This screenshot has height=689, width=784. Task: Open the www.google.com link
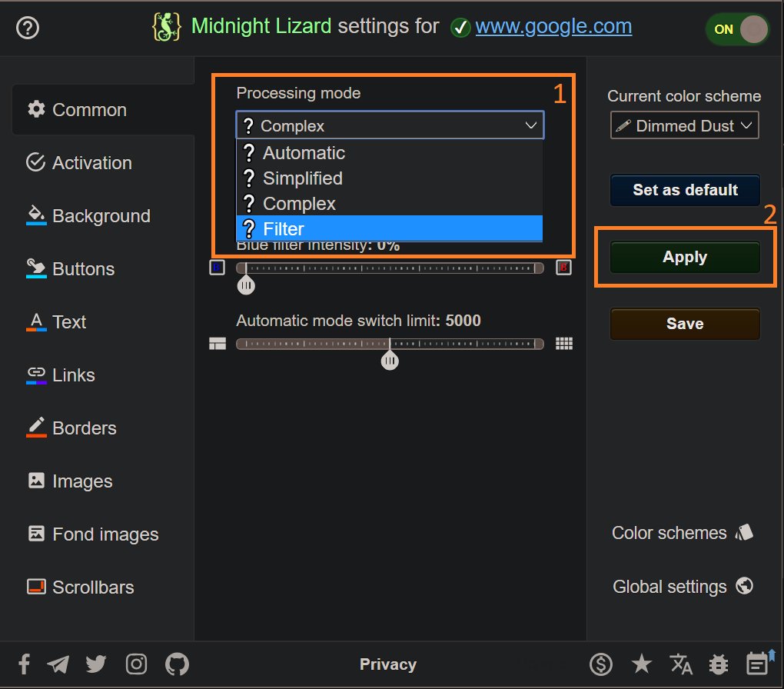[x=553, y=26]
